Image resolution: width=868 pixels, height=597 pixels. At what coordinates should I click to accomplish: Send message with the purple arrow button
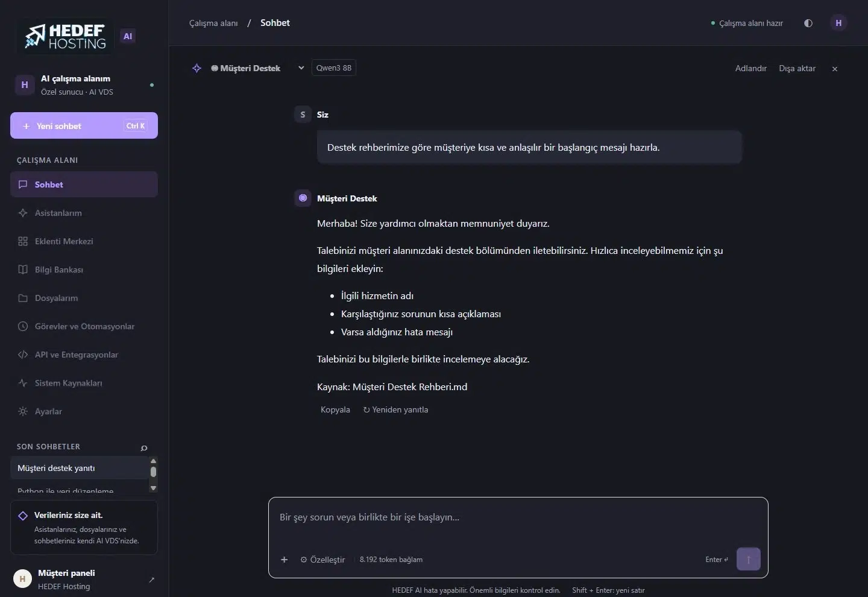click(x=749, y=559)
